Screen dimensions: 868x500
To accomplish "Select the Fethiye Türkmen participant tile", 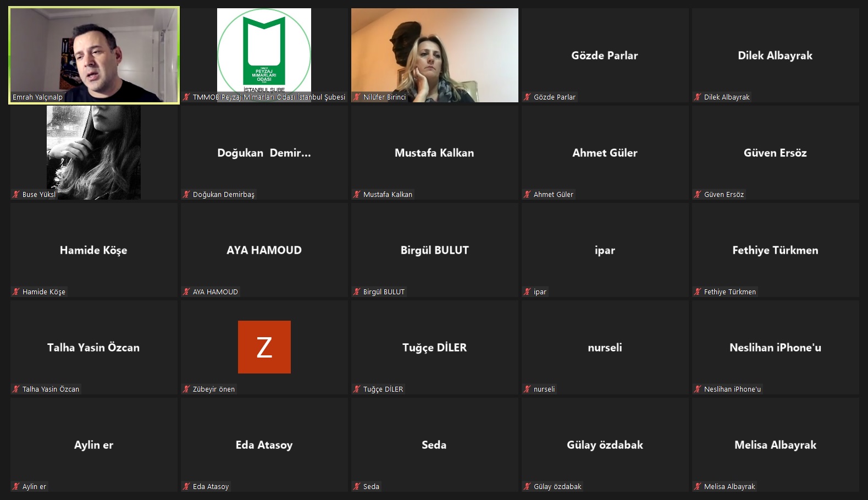I will (776, 250).
